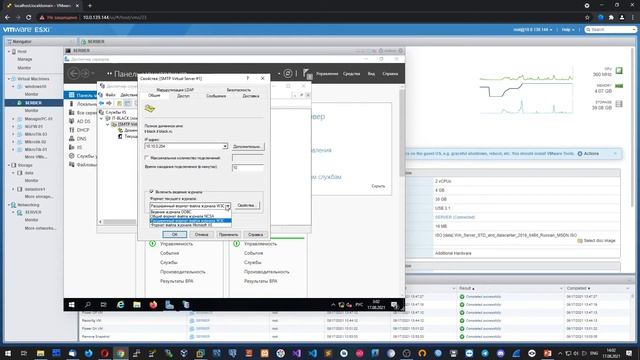Viewport: 640px width, 360px height.
Task: Open the browser extensions puzzle icon
Action: (x=611, y=18)
